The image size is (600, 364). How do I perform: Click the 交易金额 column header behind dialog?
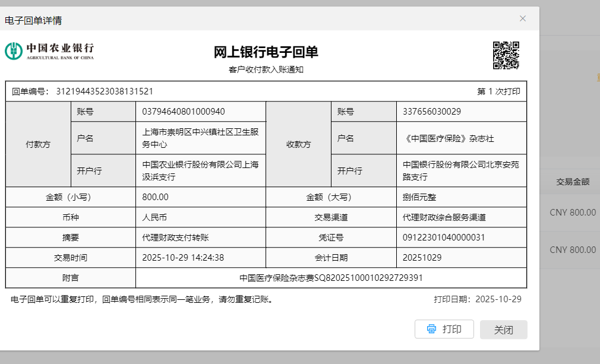[572, 182]
